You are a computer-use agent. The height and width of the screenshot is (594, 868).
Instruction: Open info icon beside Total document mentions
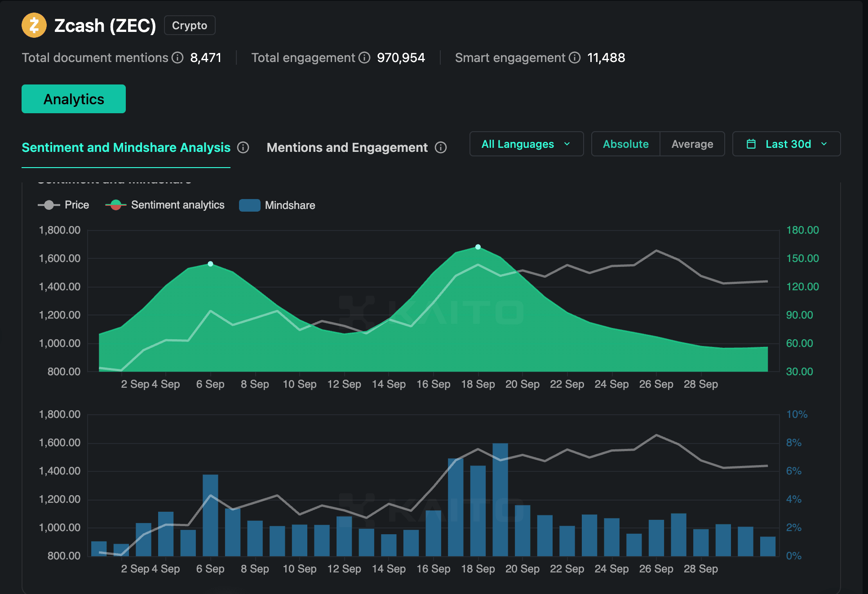(x=178, y=58)
